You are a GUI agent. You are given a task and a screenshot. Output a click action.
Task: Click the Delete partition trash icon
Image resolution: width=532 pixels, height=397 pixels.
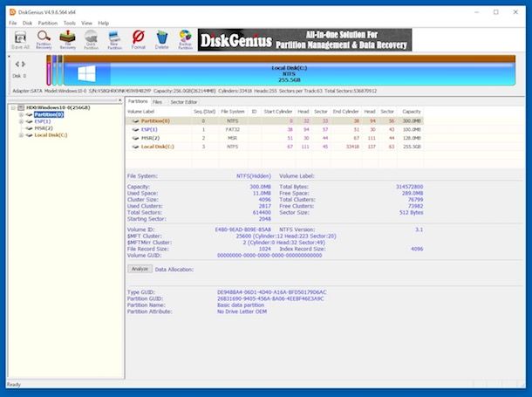pyautogui.click(x=161, y=39)
